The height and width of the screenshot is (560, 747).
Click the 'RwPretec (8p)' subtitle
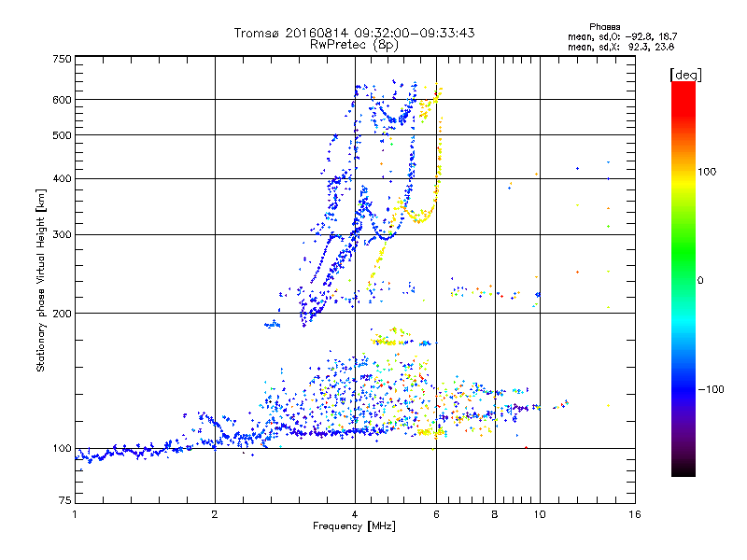(x=354, y=45)
